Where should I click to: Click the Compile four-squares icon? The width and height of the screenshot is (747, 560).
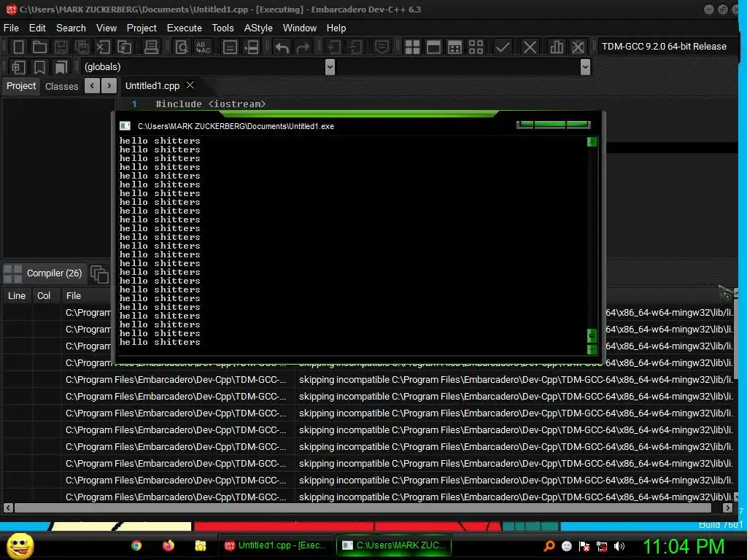pos(412,47)
